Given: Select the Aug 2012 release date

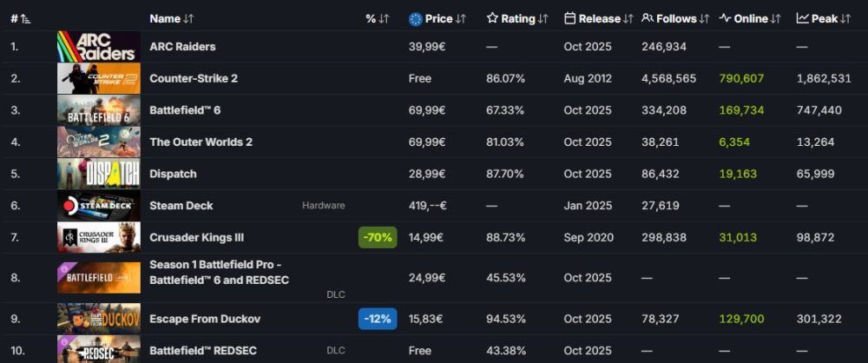Looking at the screenshot, I should (x=588, y=78).
